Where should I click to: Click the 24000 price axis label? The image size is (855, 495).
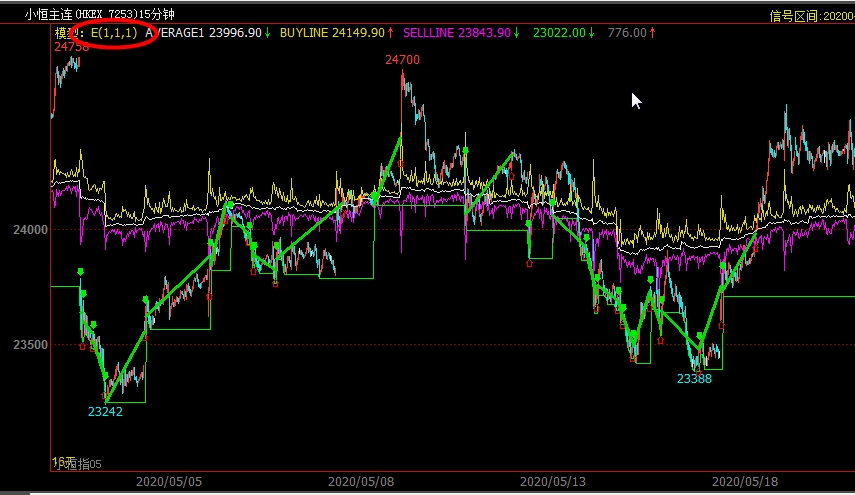(x=30, y=230)
